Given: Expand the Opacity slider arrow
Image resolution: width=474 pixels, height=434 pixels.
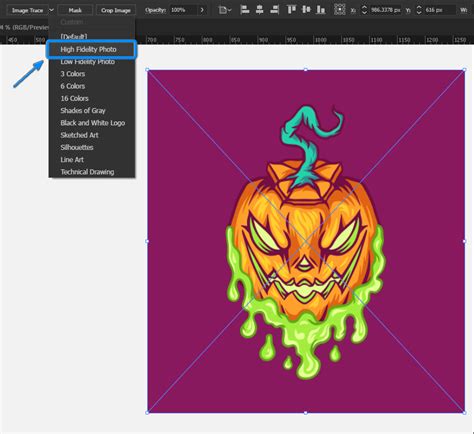Looking at the screenshot, I should 202,10.
